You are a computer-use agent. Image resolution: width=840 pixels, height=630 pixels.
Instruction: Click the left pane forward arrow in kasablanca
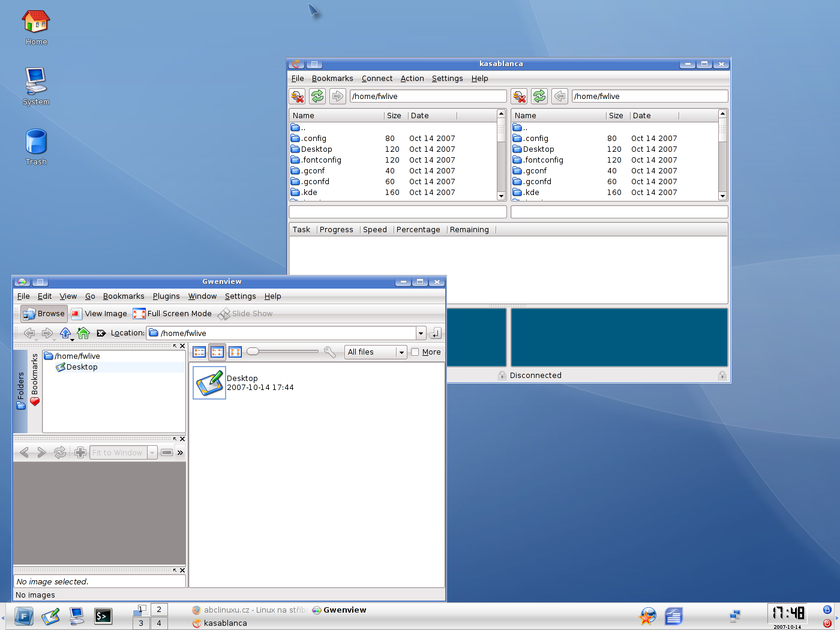click(338, 96)
